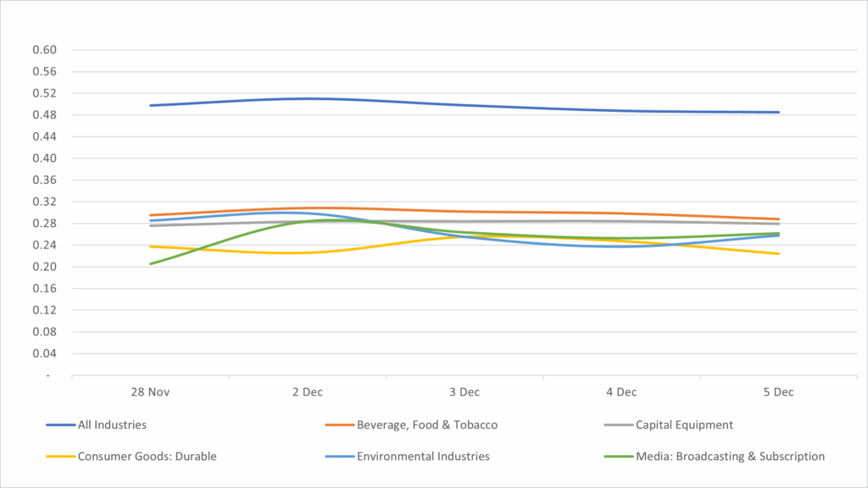The height and width of the screenshot is (488, 868).
Task: Click the 3 Dec date label
Action: 465,392
